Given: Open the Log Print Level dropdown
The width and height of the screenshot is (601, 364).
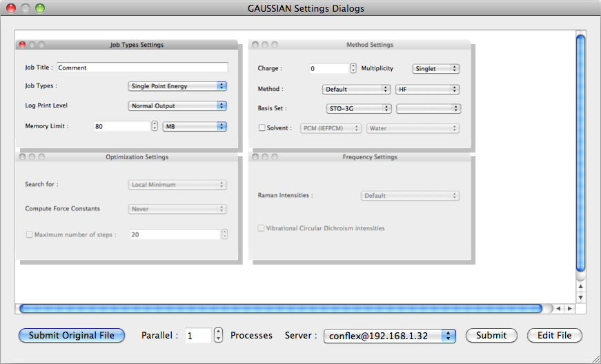Looking at the screenshot, I should [x=177, y=105].
